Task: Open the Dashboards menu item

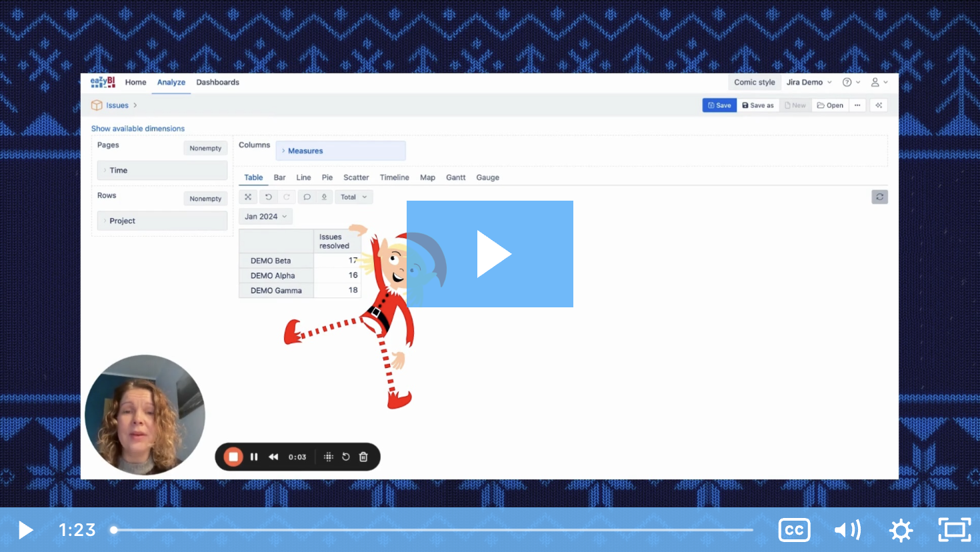Action: [x=217, y=82]
